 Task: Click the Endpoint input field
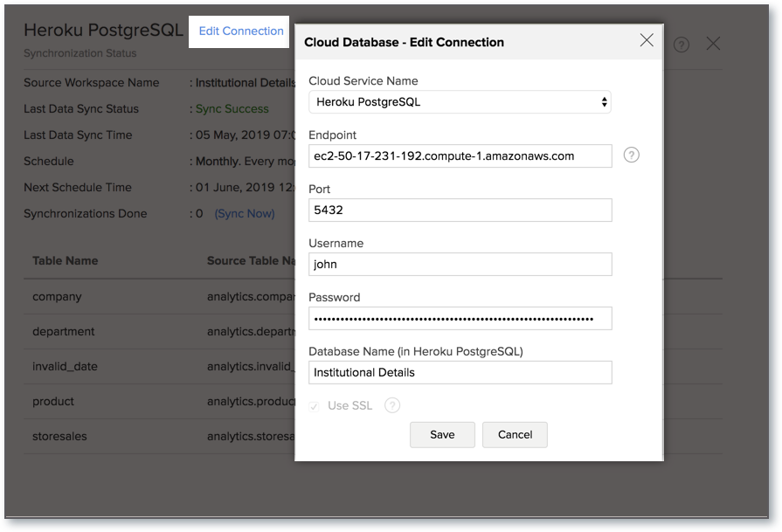click(460, 156)
